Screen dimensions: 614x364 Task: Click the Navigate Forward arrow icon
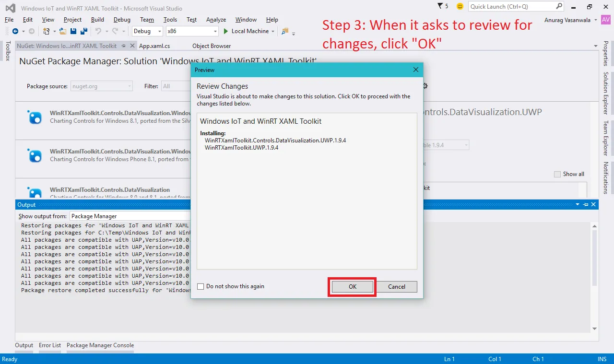tap(32, 31)
